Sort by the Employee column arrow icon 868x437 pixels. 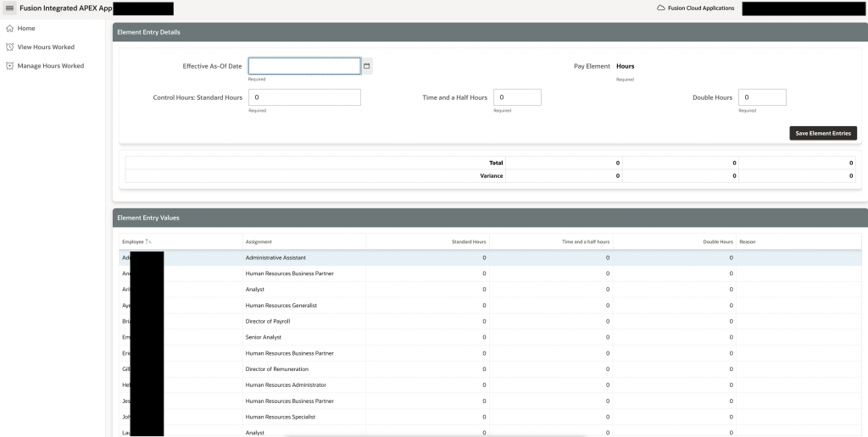coord(148,242)
